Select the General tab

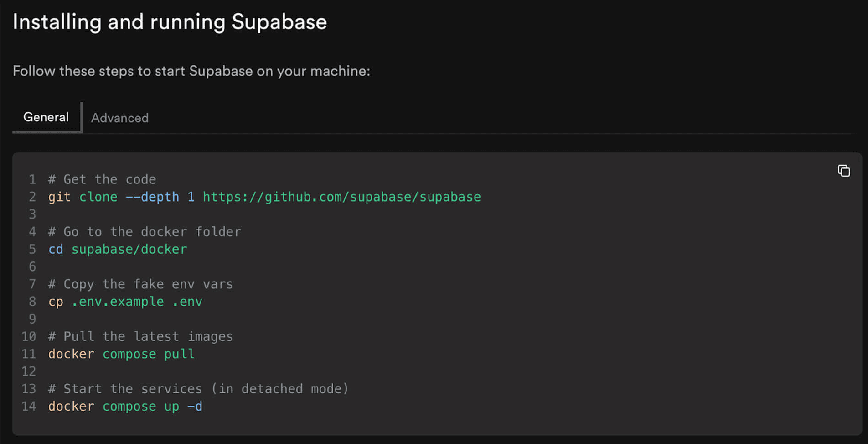[46, 117]
